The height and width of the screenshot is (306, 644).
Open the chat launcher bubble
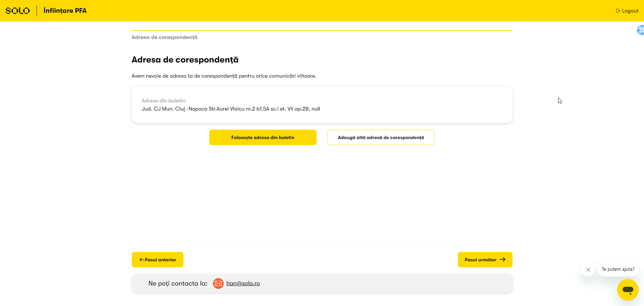pyautogui.click(x=628, y=290)
